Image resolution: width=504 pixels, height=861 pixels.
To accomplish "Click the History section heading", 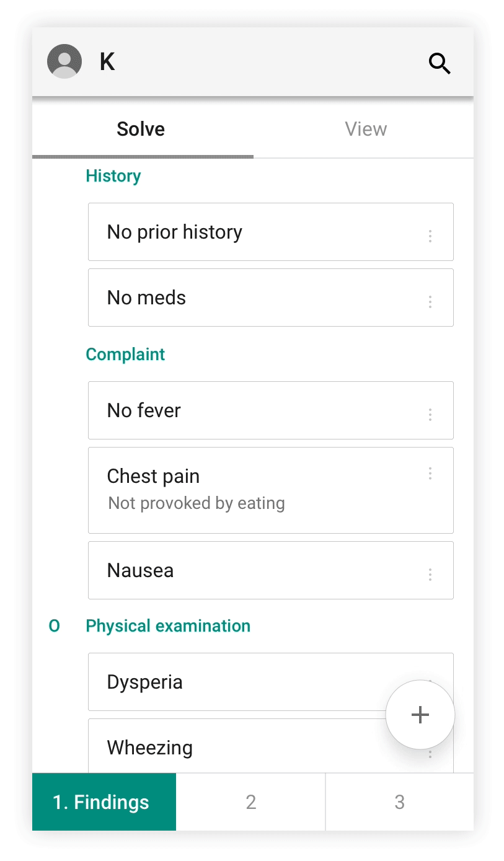I will pyautogui.click(x=113, y=176).
